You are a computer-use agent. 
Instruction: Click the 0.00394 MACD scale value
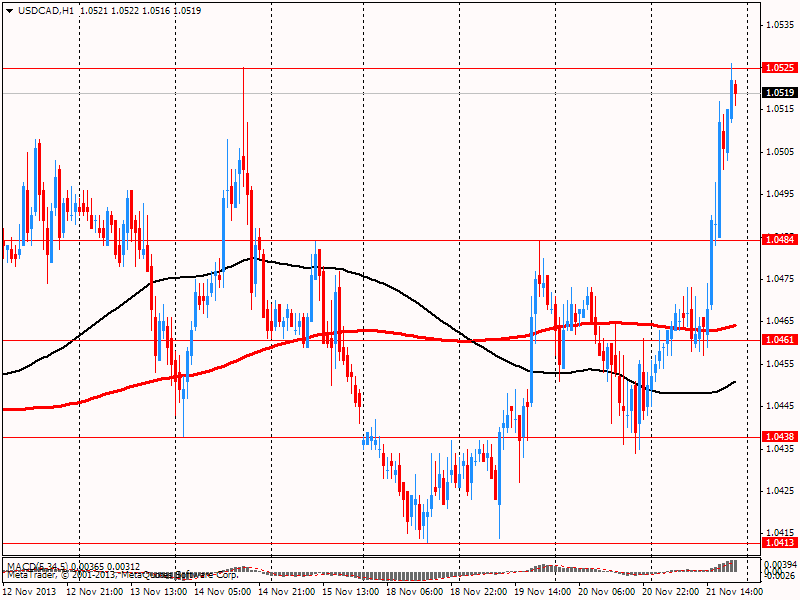click(x=781, y=565)
